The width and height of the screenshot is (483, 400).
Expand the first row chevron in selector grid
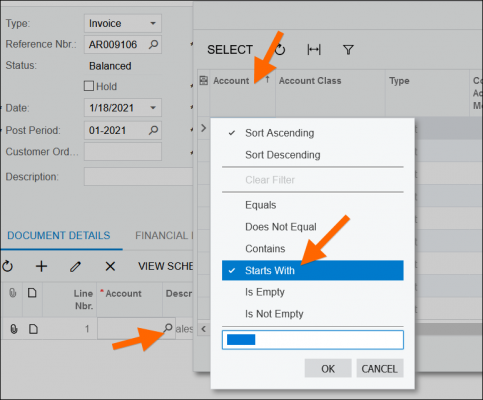coord(203,128)
